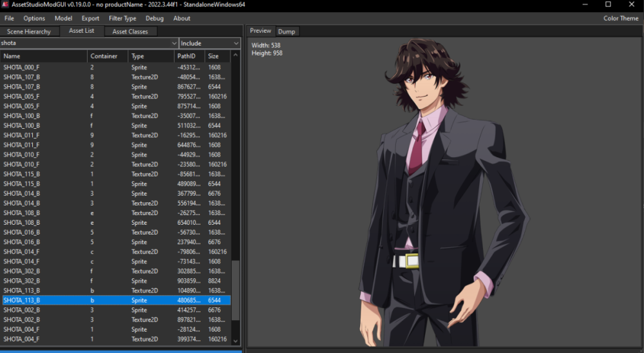Select the SHOTA_014_F Texture2D row
Image resolution: width=644 pixels, height=353 pixels.
(x=116, y=251)
